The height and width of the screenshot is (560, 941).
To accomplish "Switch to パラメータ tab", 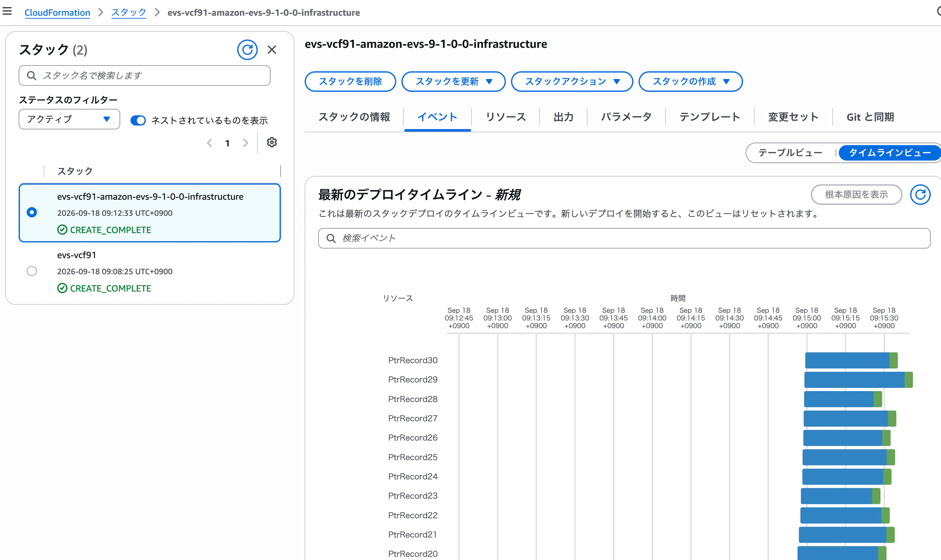I will [626, 117].
